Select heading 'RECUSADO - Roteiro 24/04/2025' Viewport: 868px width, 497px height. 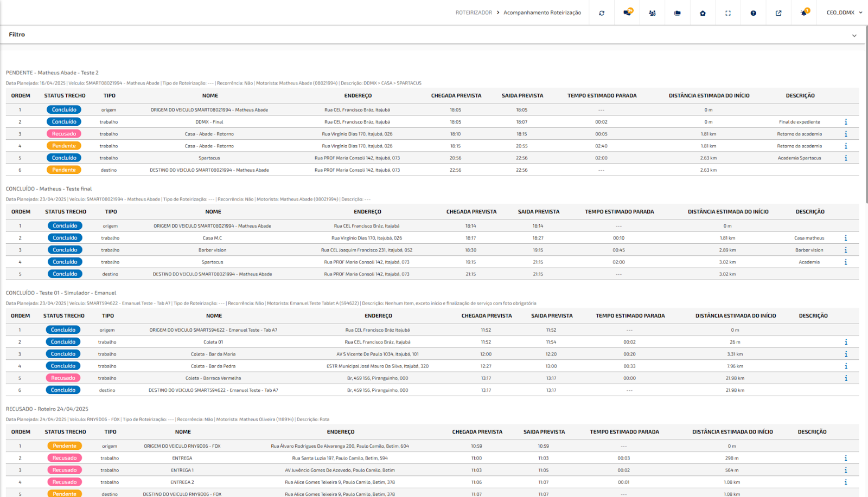coord(47,409)
